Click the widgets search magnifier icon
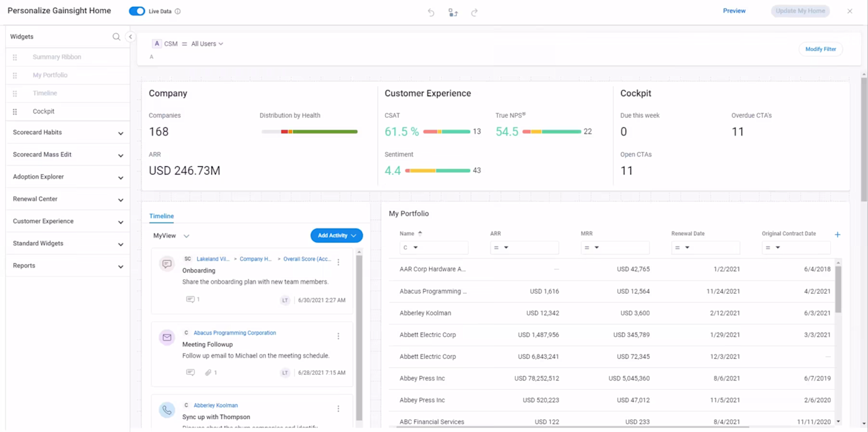This screenshot has height=432, width=868. (x=116, y=37)
